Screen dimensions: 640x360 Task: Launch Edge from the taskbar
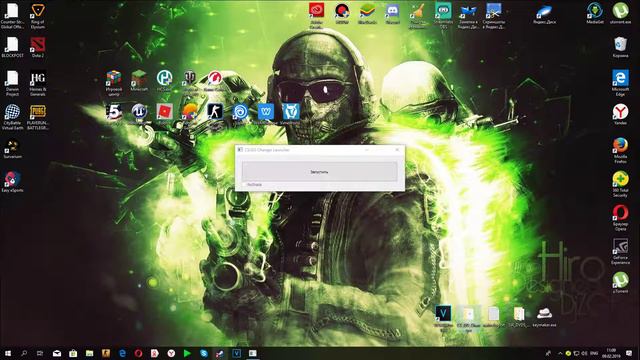pos(122,353)
